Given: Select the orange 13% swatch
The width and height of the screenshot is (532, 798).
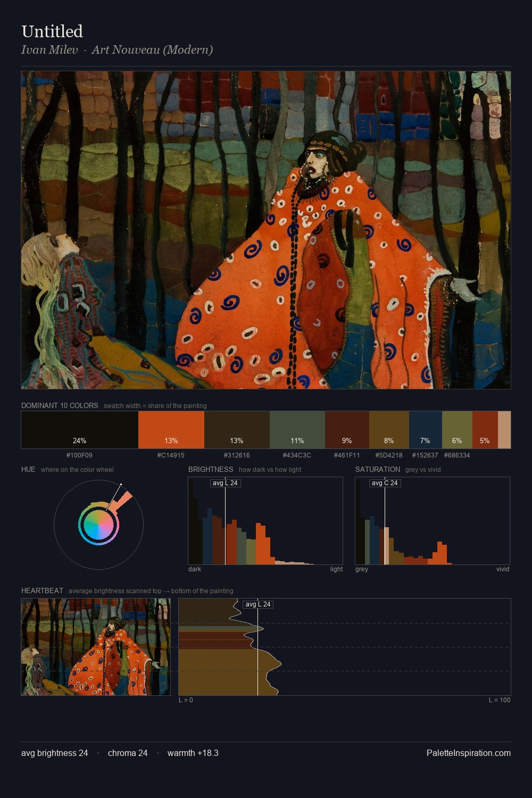Looking at the screenshot, I should tap(171, 430).
